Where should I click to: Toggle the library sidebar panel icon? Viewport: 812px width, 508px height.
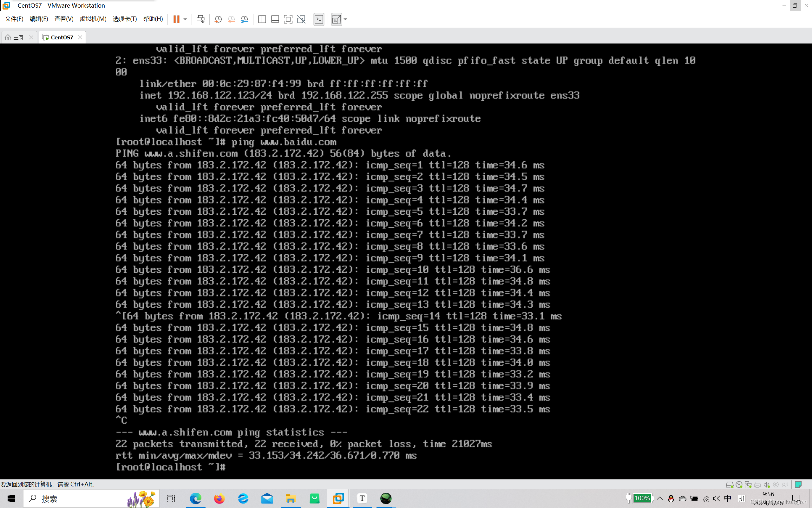tap(262, 19)
